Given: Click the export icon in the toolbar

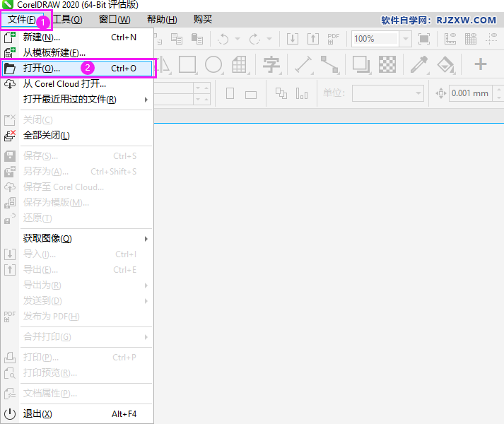Looking at the screenshot, I should 313,39.
